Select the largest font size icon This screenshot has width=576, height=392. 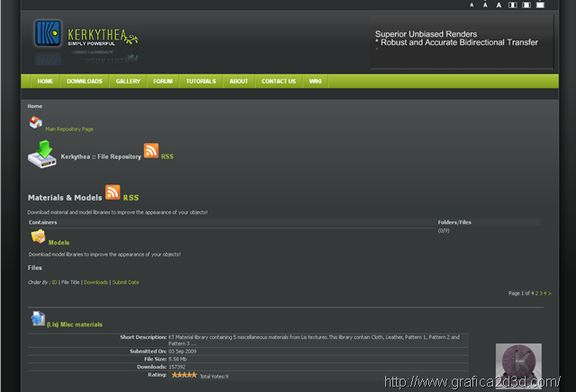(499, 4)
